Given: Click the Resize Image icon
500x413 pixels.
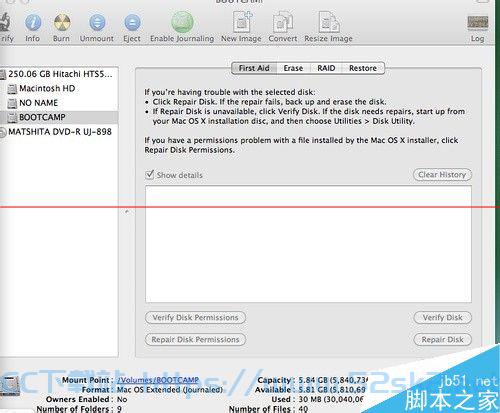Looking at the screenshot, I should tap(329, 22).
